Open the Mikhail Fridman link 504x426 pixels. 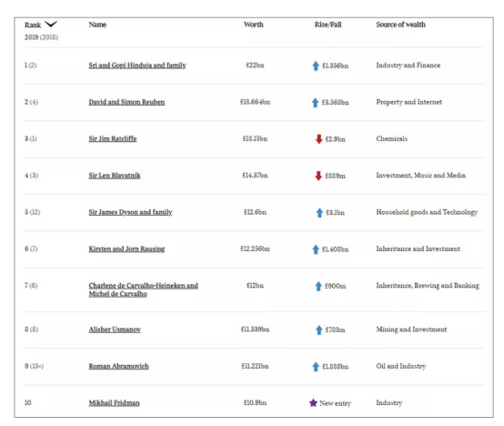coord(114,403)
